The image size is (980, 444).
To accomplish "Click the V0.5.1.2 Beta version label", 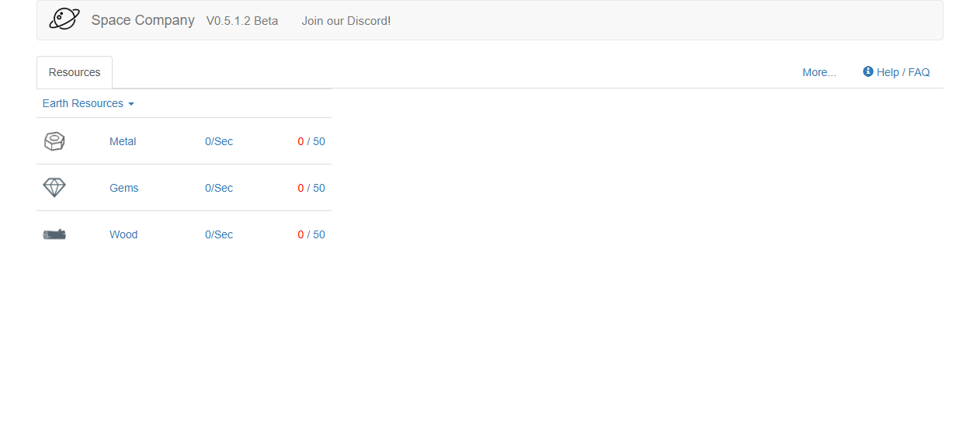I will [242, 21].
